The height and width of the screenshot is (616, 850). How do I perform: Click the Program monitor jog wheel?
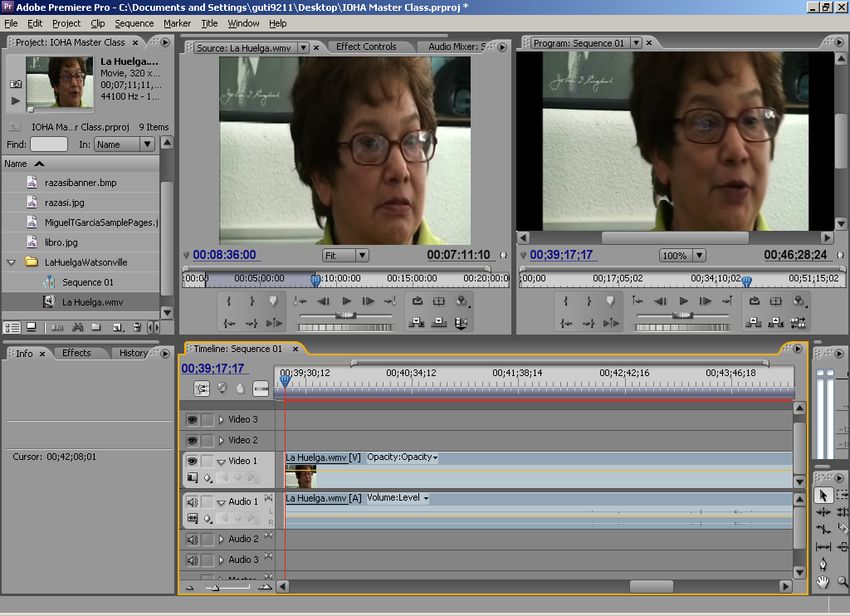[682, 328]
